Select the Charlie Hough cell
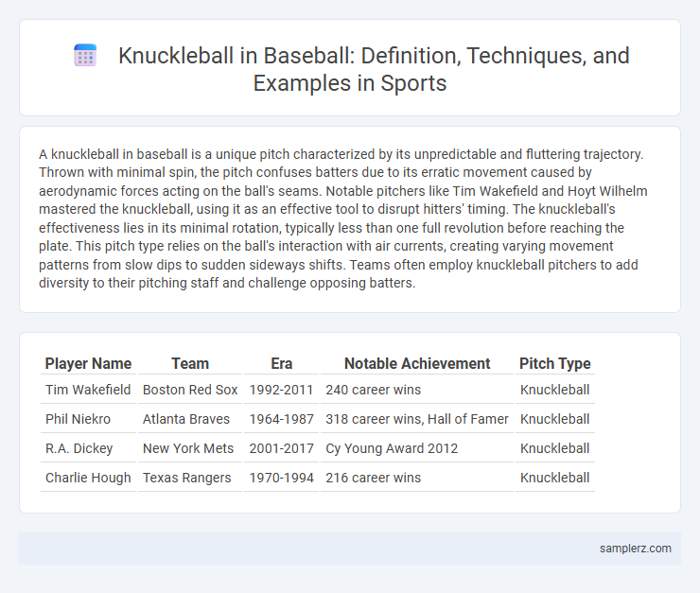This screenshot has height=593, width=700. (88, 478)
